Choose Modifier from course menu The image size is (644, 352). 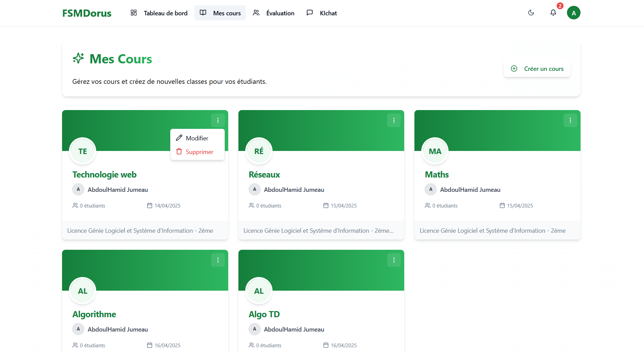(197, 138)
